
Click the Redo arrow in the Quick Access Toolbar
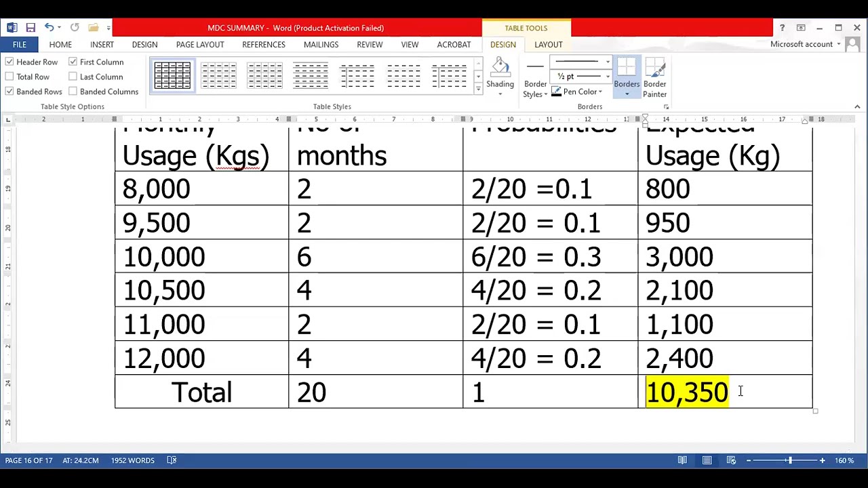[x=75, y=28]
